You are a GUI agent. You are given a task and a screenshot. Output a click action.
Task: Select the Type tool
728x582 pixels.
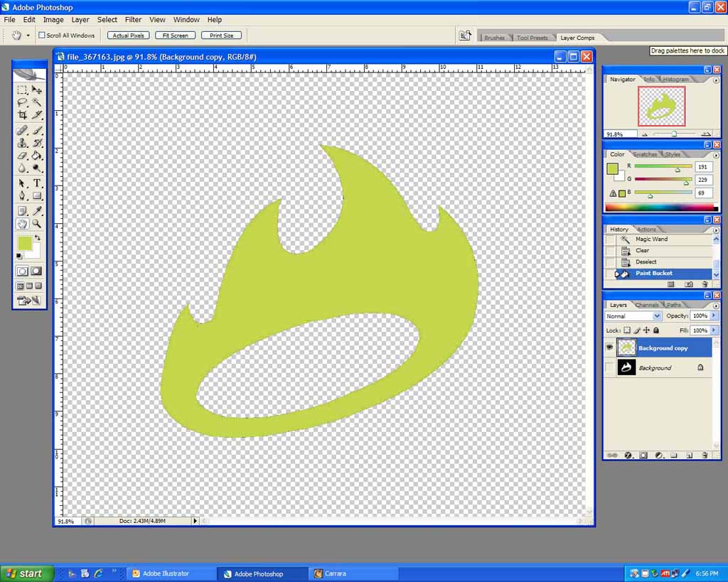tap(37, 183)
